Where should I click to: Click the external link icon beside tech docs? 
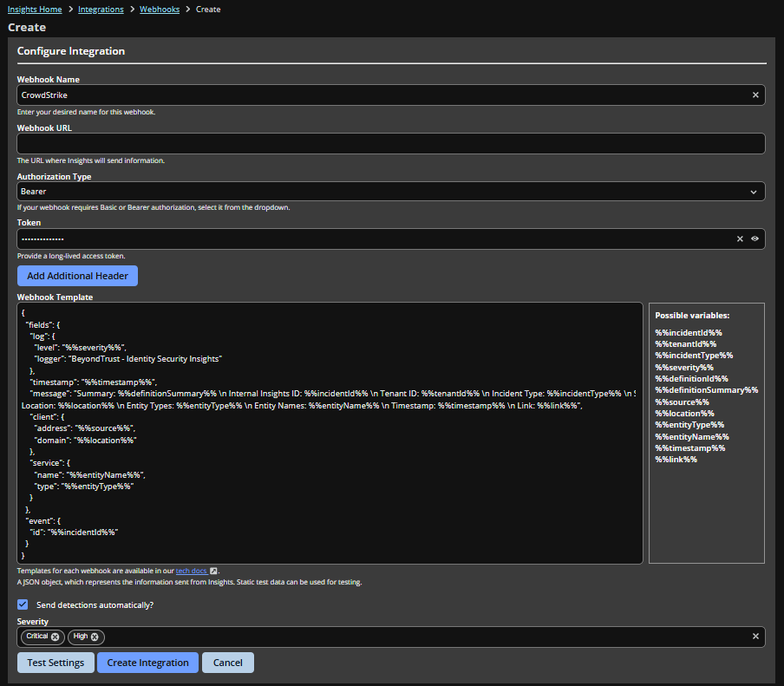point(213,571)
